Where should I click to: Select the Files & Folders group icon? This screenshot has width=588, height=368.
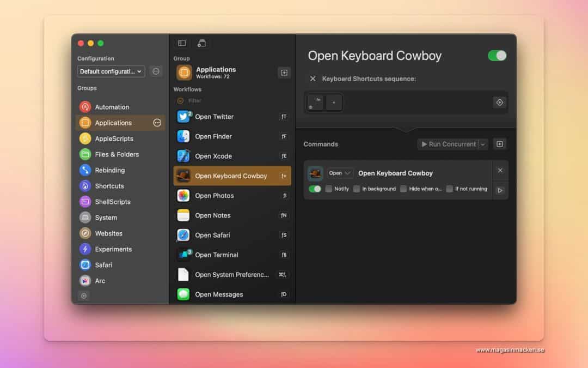85,154
